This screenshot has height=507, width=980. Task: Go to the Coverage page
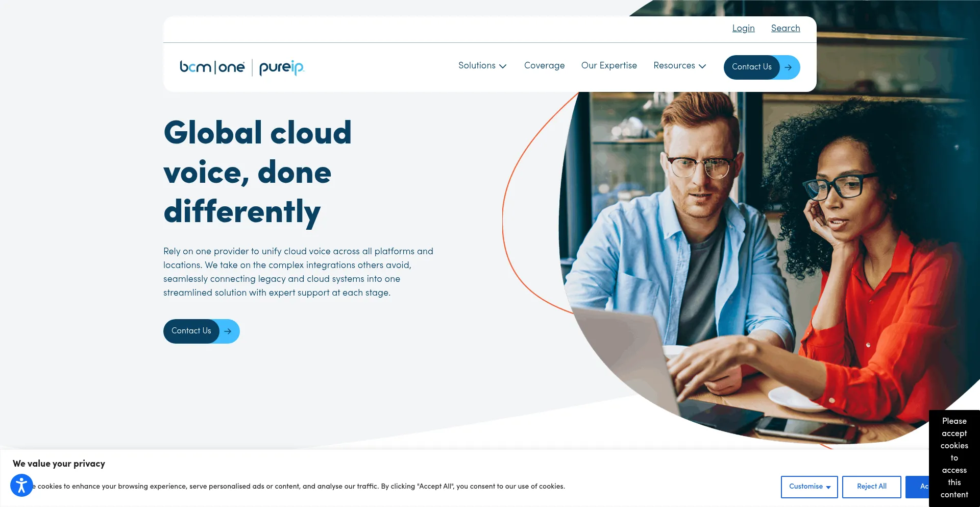(x=544, y=66)
